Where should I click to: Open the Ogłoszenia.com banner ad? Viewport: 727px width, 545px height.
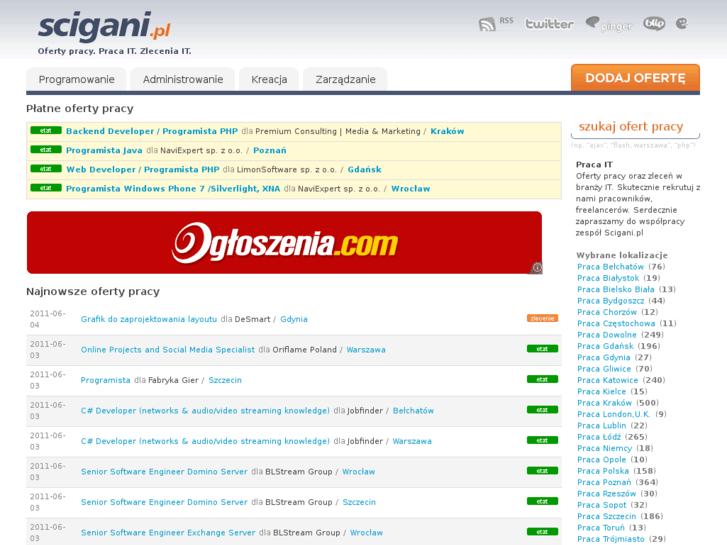click(284, 243)
